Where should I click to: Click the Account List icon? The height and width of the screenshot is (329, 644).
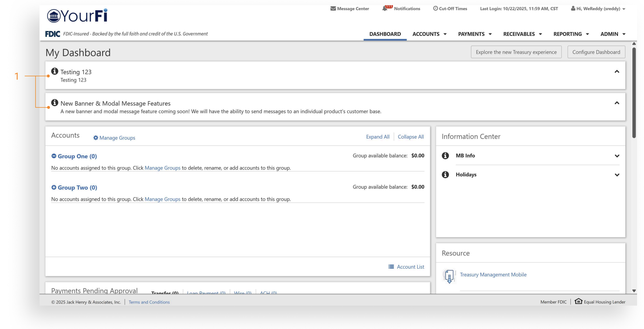391,267
